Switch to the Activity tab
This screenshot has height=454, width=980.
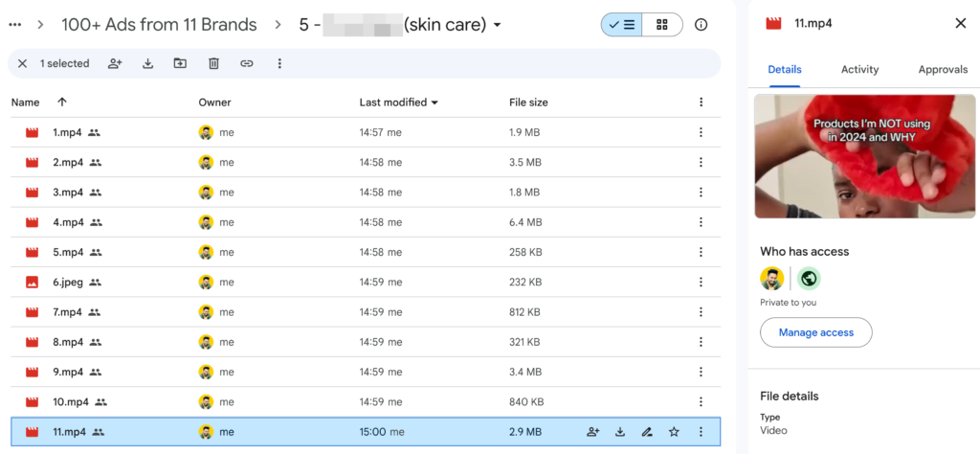pos(860,69)
